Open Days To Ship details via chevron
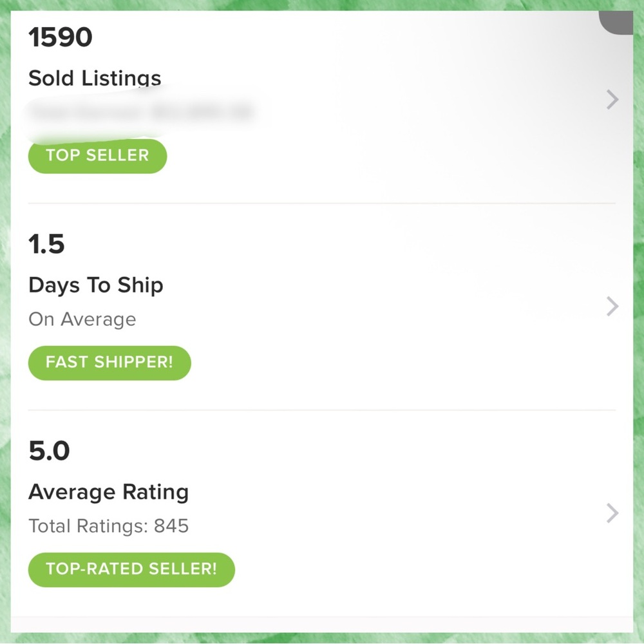644x644 pixels. pyautogui.click(x=612, y=307)
